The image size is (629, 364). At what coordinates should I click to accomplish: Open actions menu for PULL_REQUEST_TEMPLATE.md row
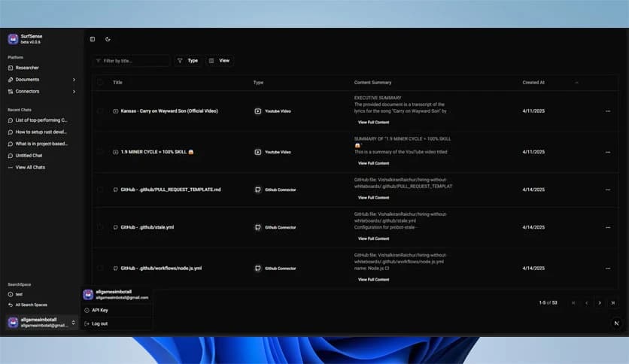[608, 190]
